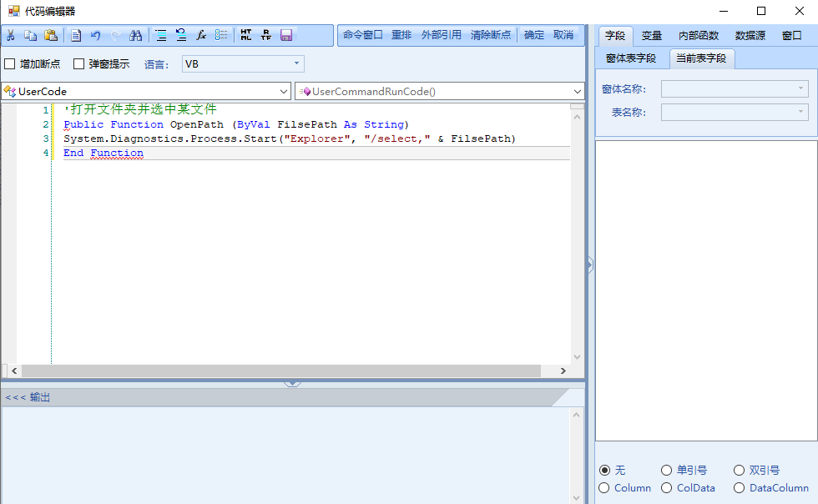818x504 pixels.
Task: Click the RTF export icon
Action: [x=266, y=36]
